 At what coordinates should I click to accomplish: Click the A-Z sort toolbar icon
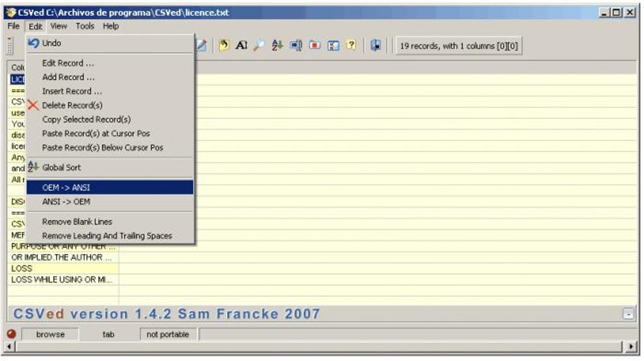click(x=277, y=46)
